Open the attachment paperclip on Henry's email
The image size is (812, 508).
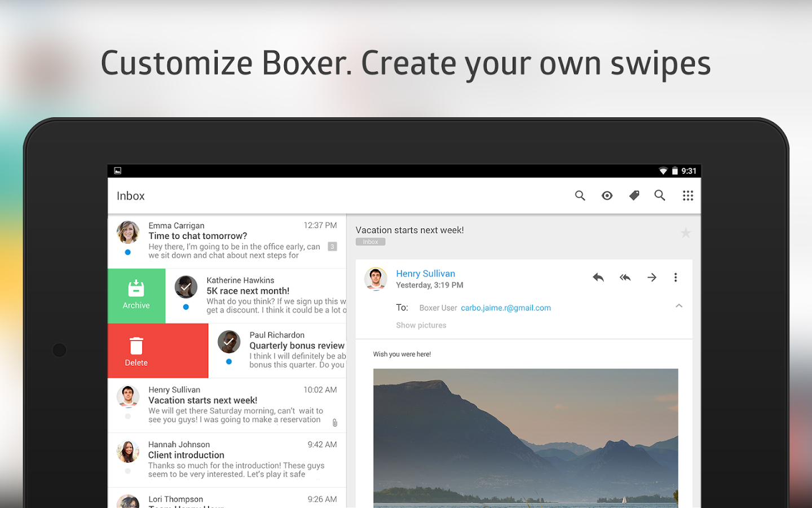(x=334, y=422)
